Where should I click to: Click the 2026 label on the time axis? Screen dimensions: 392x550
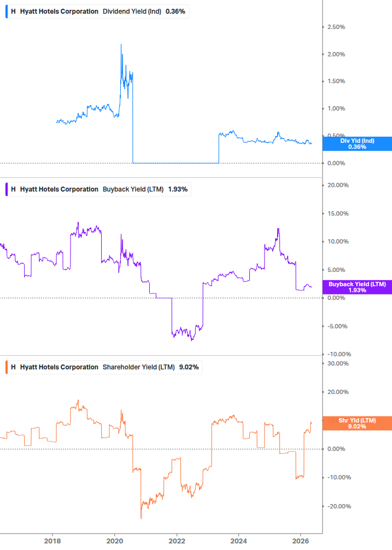click(x=301, y=541)
